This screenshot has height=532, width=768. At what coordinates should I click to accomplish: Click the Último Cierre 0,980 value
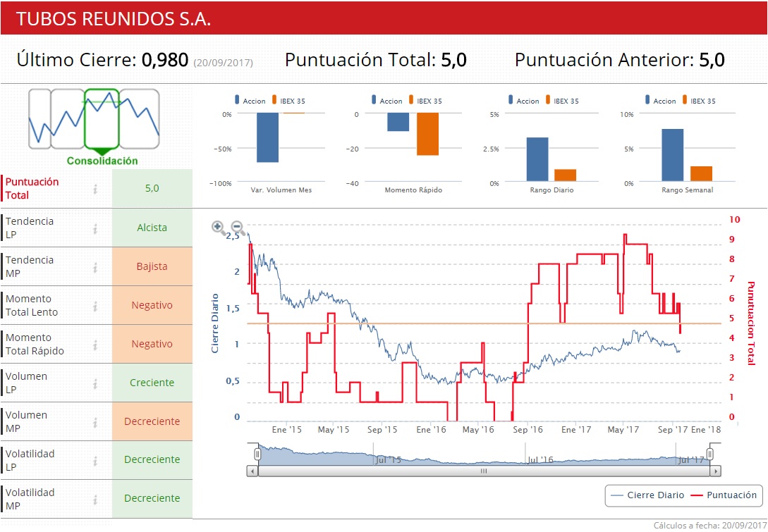coord(164,60)
